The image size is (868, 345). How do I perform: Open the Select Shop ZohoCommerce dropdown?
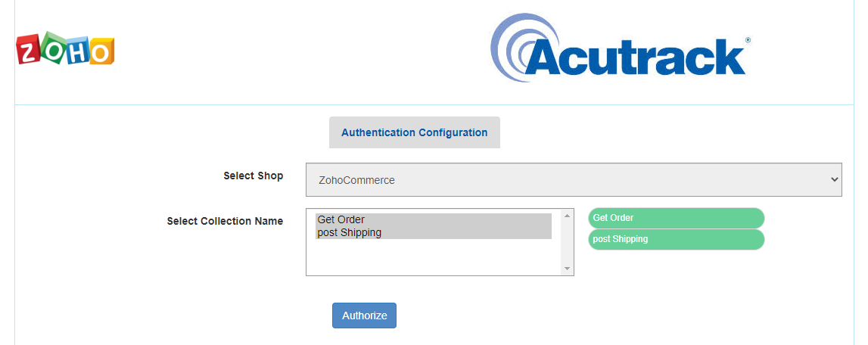pyautogui.click(x=574, y=179)
